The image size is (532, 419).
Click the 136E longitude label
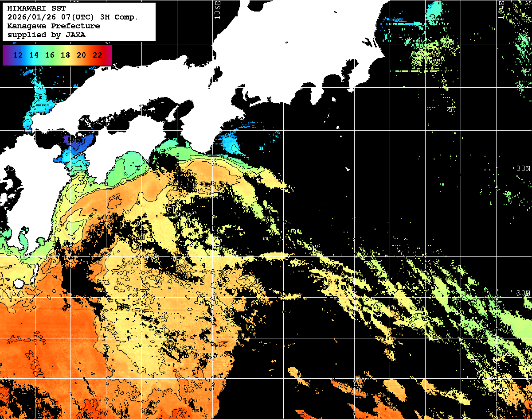click(x=217, y=9)
